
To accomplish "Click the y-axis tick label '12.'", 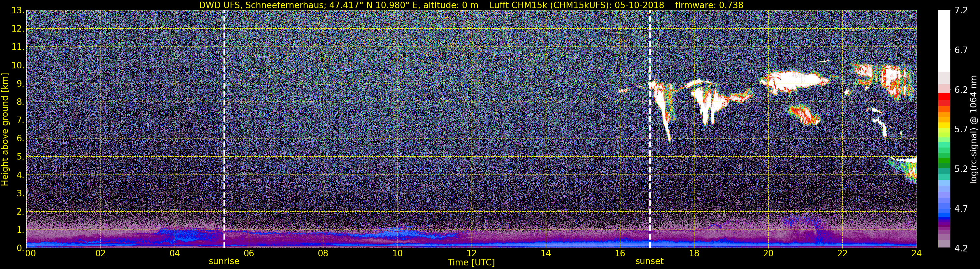I will [x=18, y=29].
